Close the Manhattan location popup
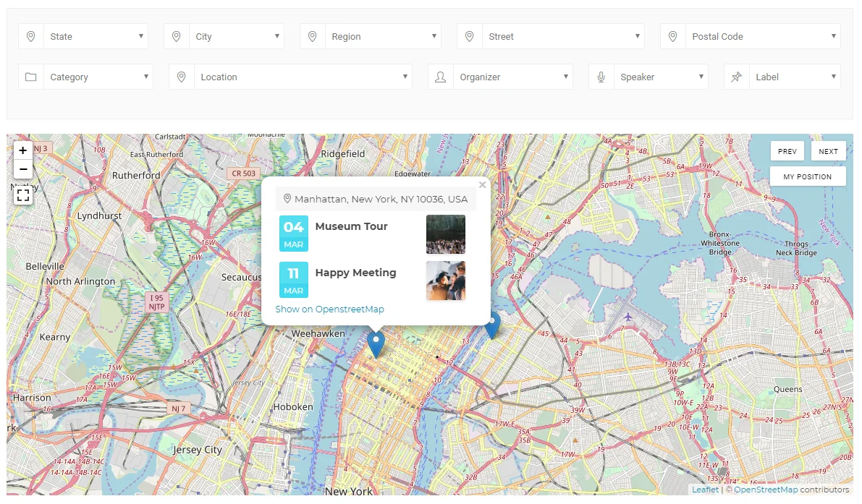 click(x=482, y=185)
